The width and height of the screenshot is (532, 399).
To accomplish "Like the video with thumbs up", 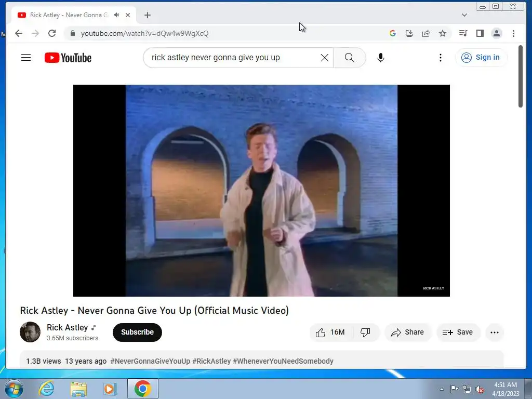I will pos(330,332).
